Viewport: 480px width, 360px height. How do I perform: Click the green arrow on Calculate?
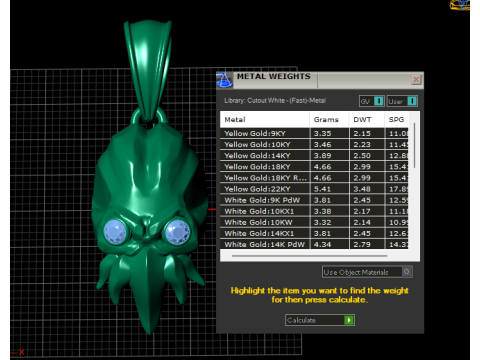(349, 320)
